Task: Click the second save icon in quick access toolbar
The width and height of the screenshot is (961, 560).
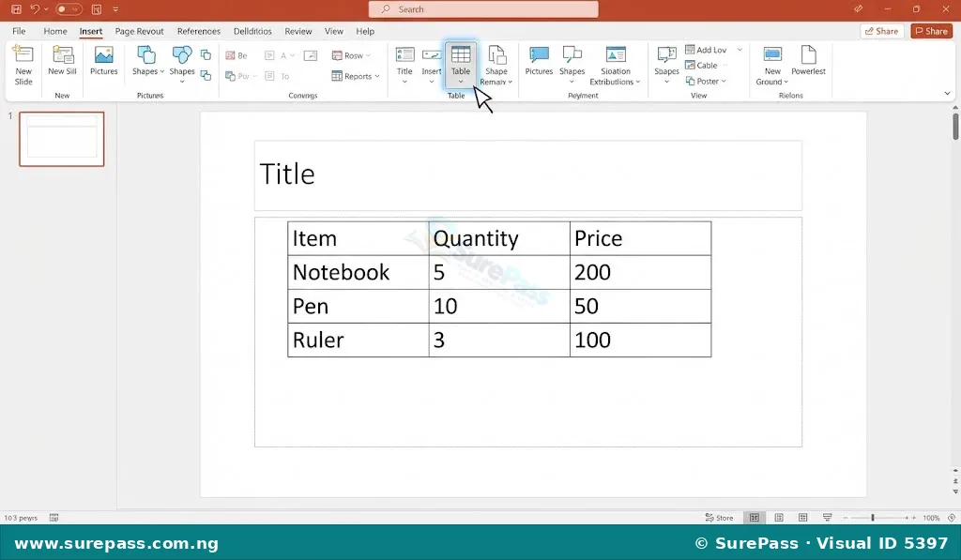Action: 97,9
